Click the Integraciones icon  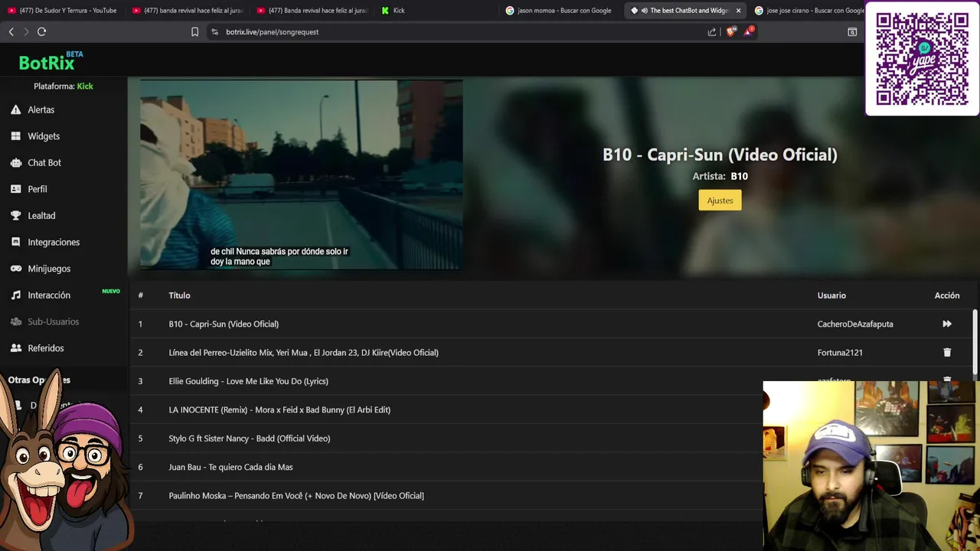[15, 242]
